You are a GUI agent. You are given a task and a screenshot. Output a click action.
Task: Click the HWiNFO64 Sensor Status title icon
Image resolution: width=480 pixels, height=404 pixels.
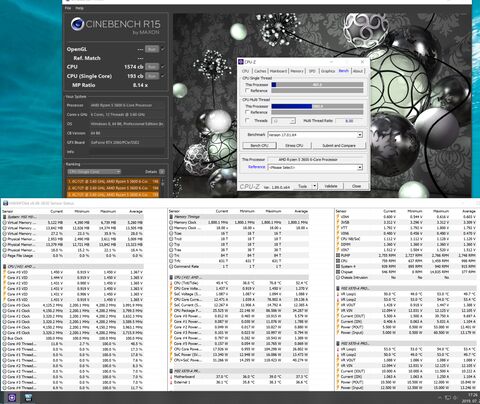tap(5, 203)
